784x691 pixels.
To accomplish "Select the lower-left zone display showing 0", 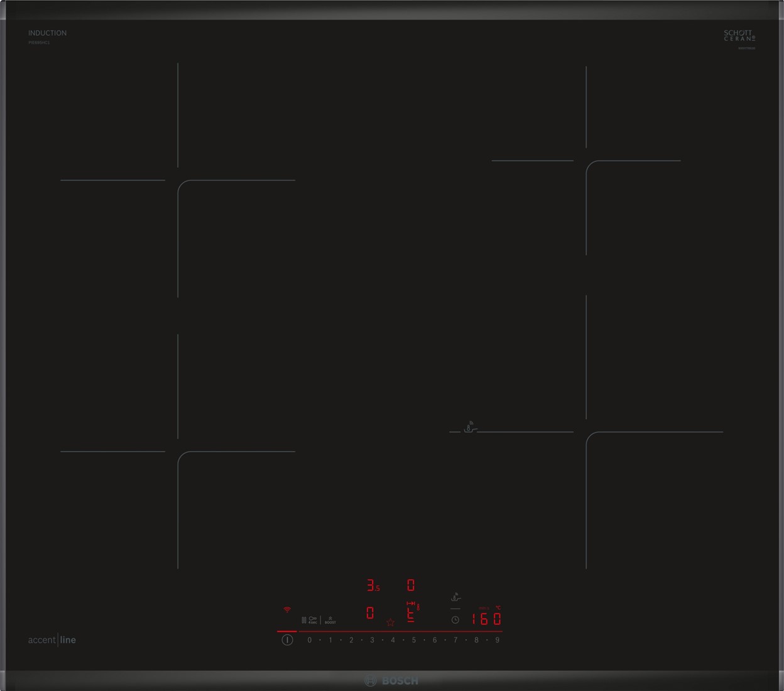I will point(370,612).
